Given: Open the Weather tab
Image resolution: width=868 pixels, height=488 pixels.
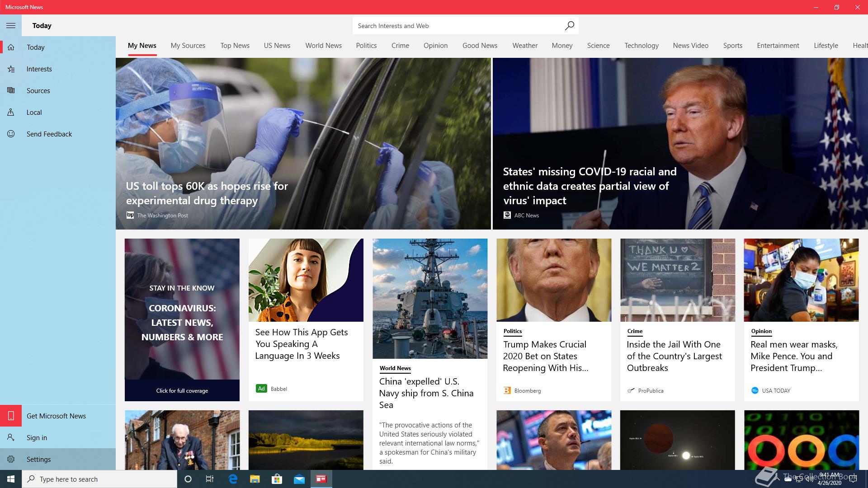Looking at the screenshot, I should (525, 46).
